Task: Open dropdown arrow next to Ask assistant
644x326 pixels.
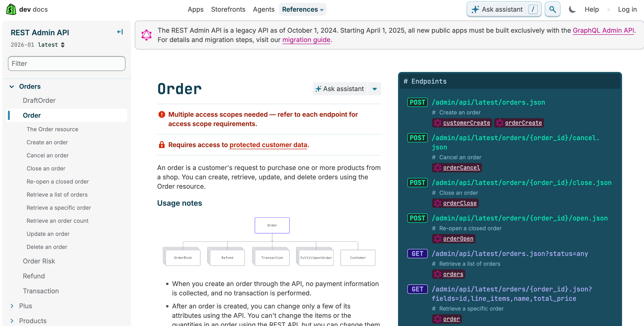Action: (374, 89)
